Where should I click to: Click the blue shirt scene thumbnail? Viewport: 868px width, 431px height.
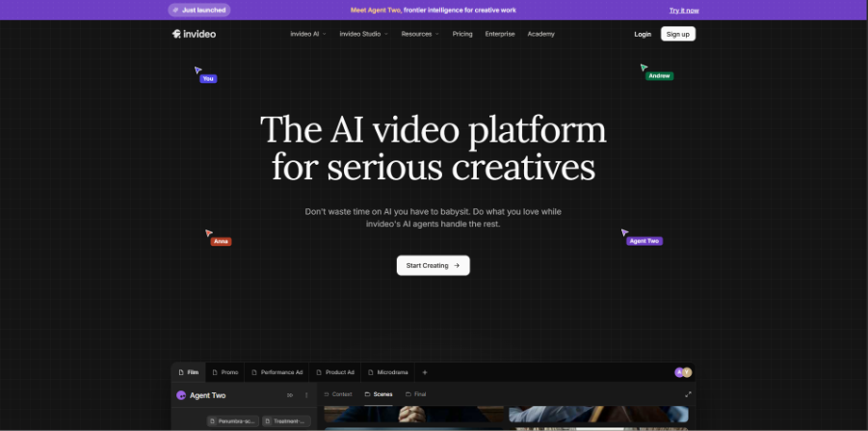coord(598,415)
